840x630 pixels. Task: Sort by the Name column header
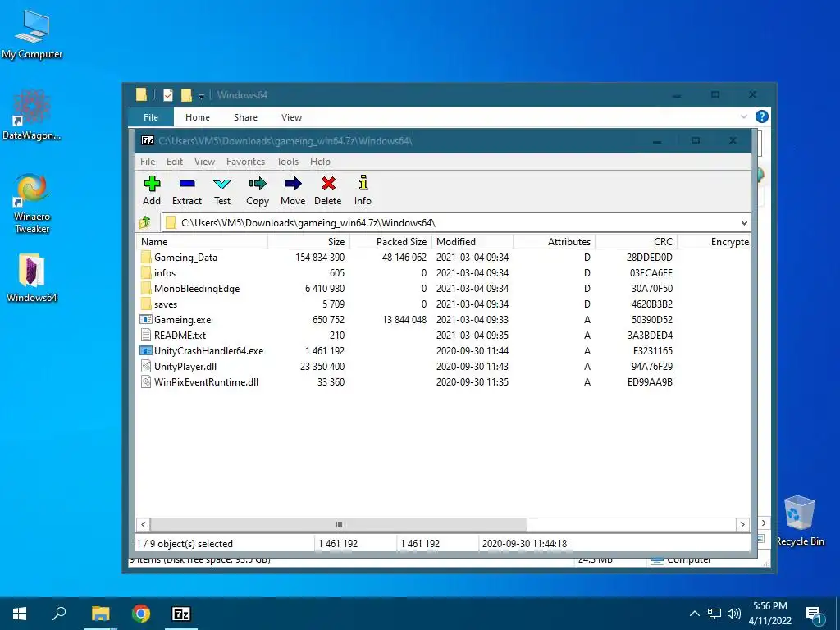click(202, 242)
